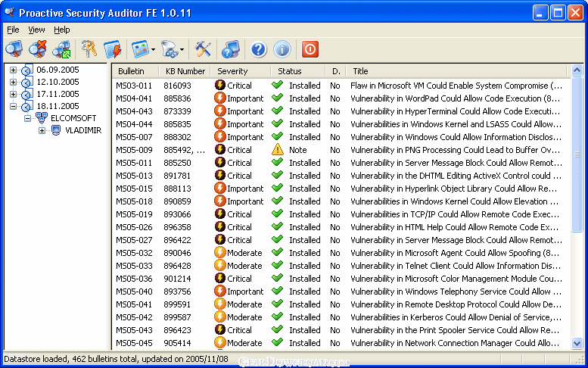Viewport: 588px width, 368px height.
Task: Click KB number 896422
Action: pyautogui.click(x=177, y=240)
